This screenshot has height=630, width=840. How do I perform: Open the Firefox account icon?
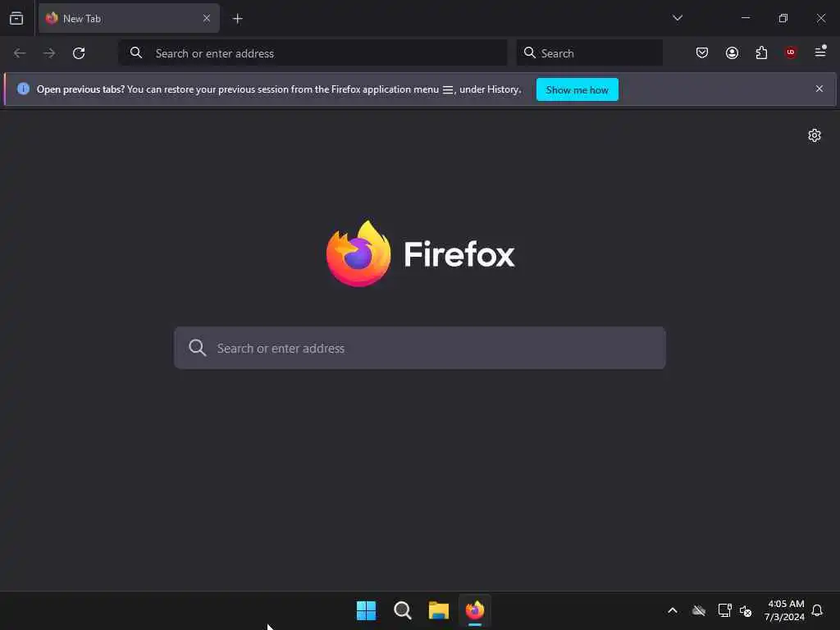click(732, 52)
